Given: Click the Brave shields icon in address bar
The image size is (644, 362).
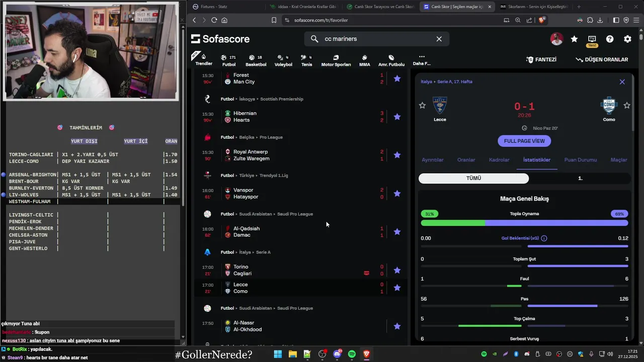Looking at the screenshot, I should click(x=542, y=20).
